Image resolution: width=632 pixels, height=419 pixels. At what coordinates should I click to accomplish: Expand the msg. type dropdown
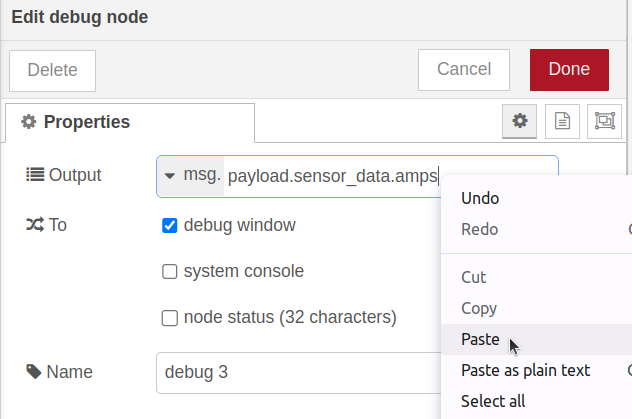point(190,176)
